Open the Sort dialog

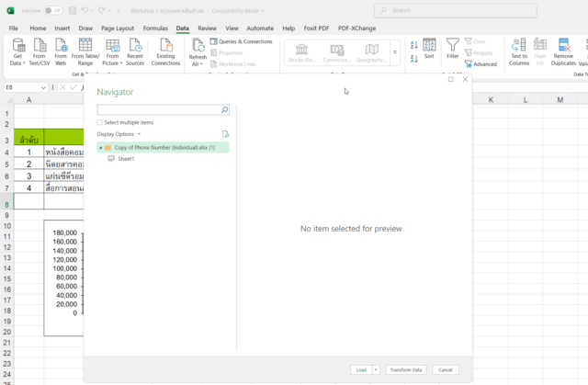click(x=429, y=49)
